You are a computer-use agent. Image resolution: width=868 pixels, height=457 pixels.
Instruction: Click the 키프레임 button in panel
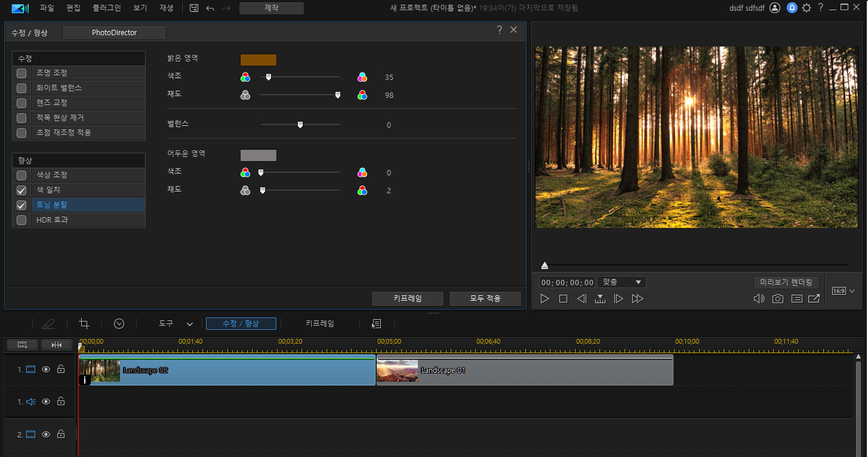(x=408, y=298)
